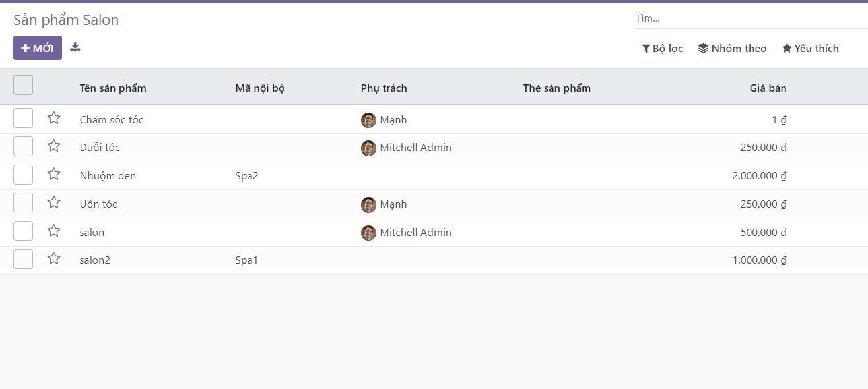Click Mitchell Admin avatar in Duỗi tóc row
Viewport: 868px width, 389px height.
368,148
